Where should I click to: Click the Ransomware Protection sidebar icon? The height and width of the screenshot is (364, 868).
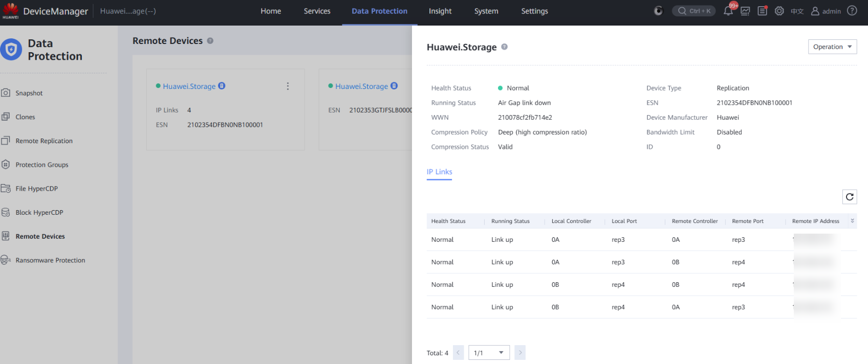click(x=6, y=260)
